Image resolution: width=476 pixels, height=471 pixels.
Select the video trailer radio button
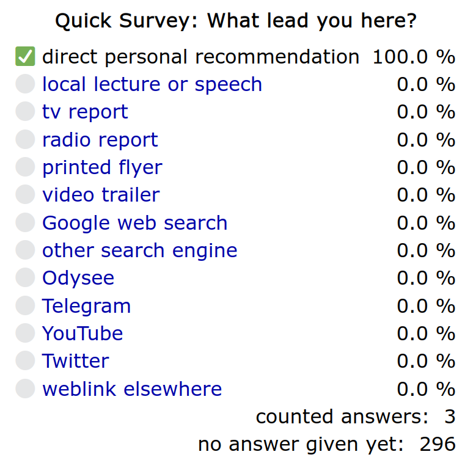(25, 195)
